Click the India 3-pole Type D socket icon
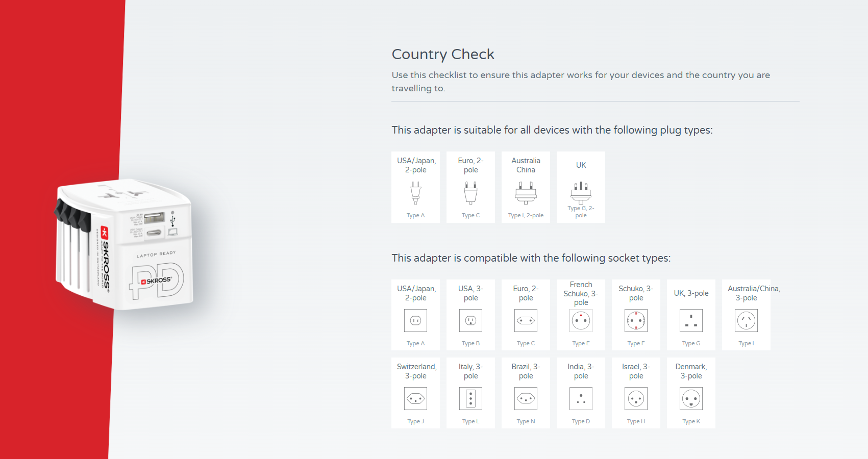The width and height of the screenshot is (868, 459). click(x=581, y=399)
